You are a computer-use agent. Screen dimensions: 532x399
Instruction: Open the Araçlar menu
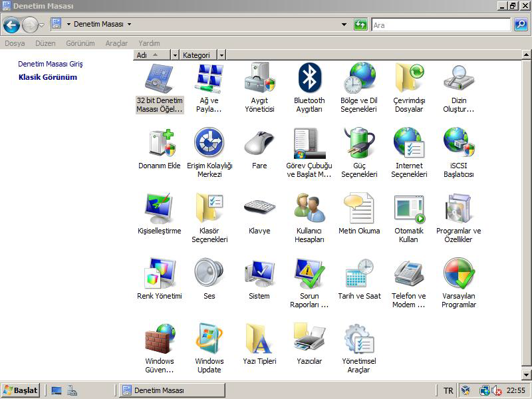[x=116, y=43]
